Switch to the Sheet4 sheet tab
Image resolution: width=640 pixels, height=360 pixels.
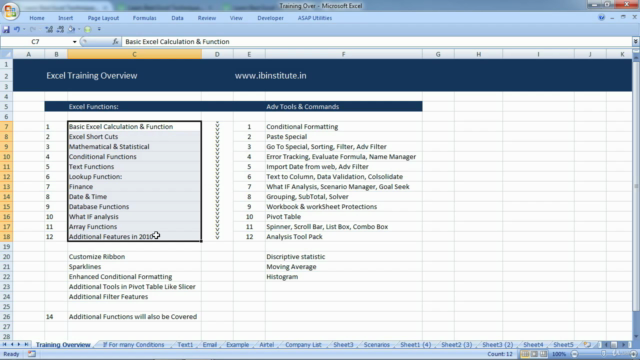coord(533,344)
